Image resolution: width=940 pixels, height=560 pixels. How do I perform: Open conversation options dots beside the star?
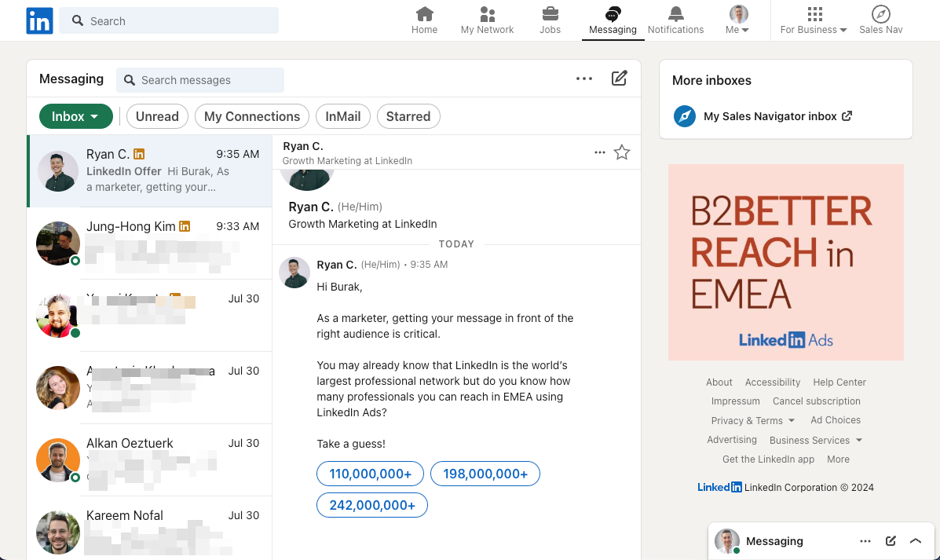599,152
